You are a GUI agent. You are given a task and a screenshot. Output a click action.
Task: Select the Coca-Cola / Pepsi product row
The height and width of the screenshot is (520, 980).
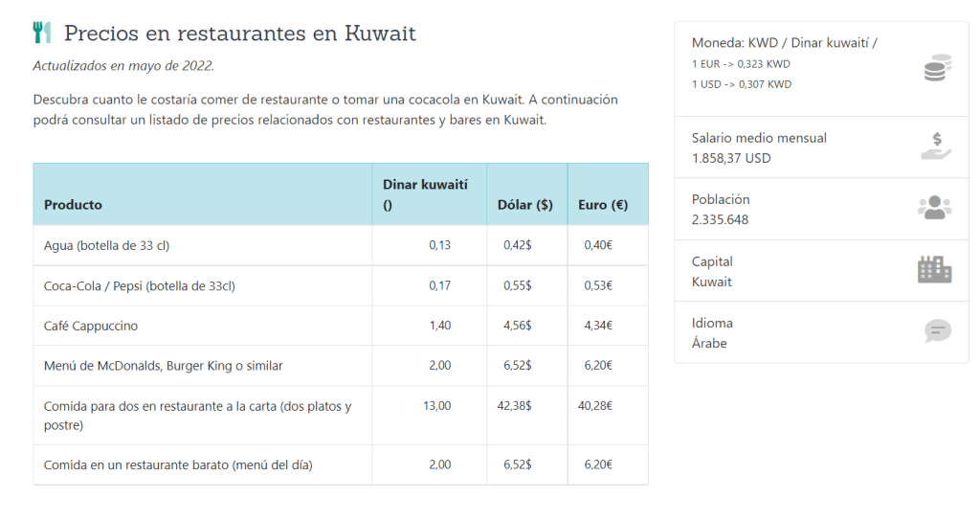(x=140, y=285)
